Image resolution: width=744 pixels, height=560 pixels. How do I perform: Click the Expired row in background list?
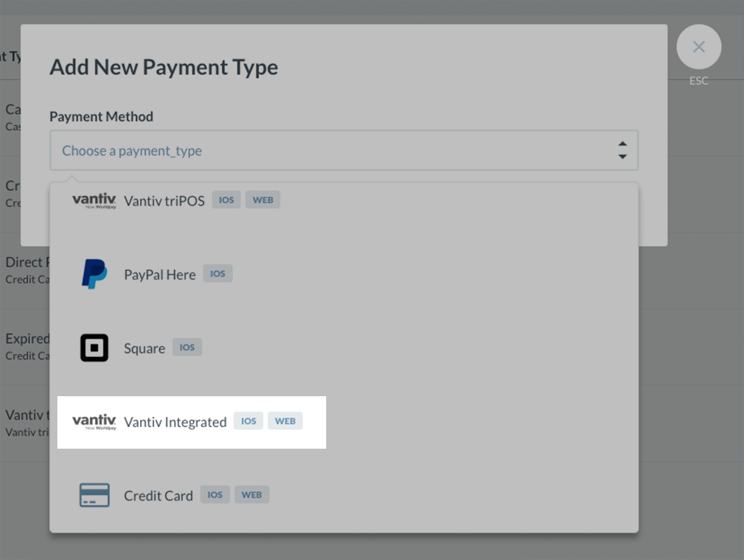[24, 346]
